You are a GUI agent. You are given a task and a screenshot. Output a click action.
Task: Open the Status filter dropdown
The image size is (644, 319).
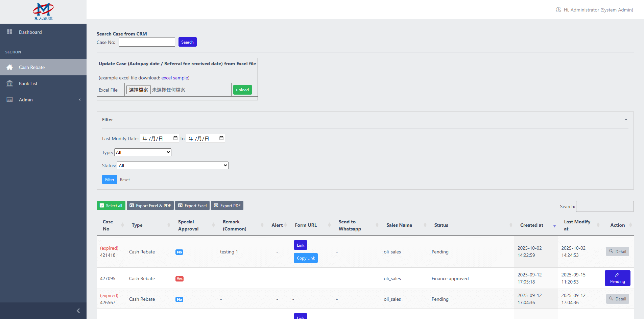point(172,166)
